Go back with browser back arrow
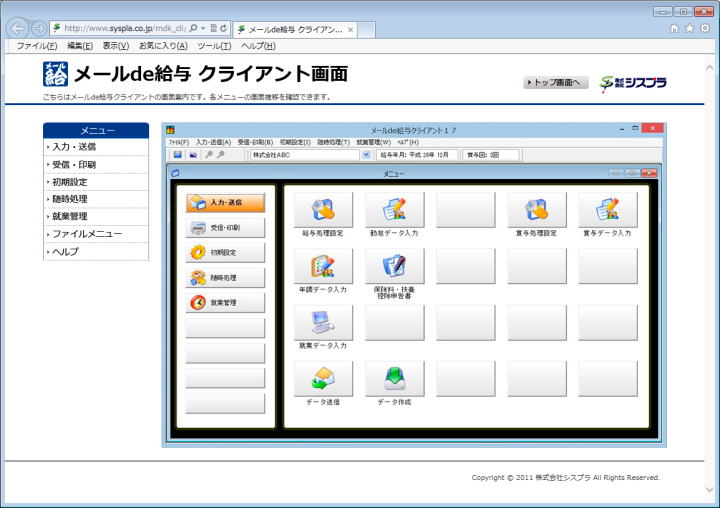 [17, 28]
